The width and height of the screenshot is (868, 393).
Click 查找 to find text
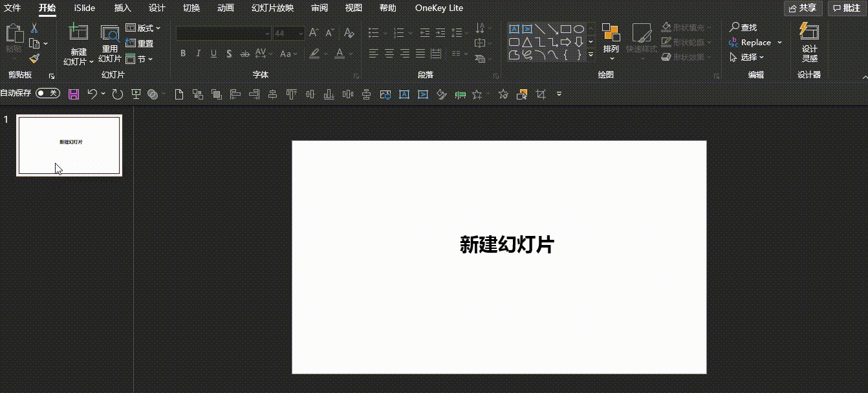pyautogui.click(x=743, y=27)
